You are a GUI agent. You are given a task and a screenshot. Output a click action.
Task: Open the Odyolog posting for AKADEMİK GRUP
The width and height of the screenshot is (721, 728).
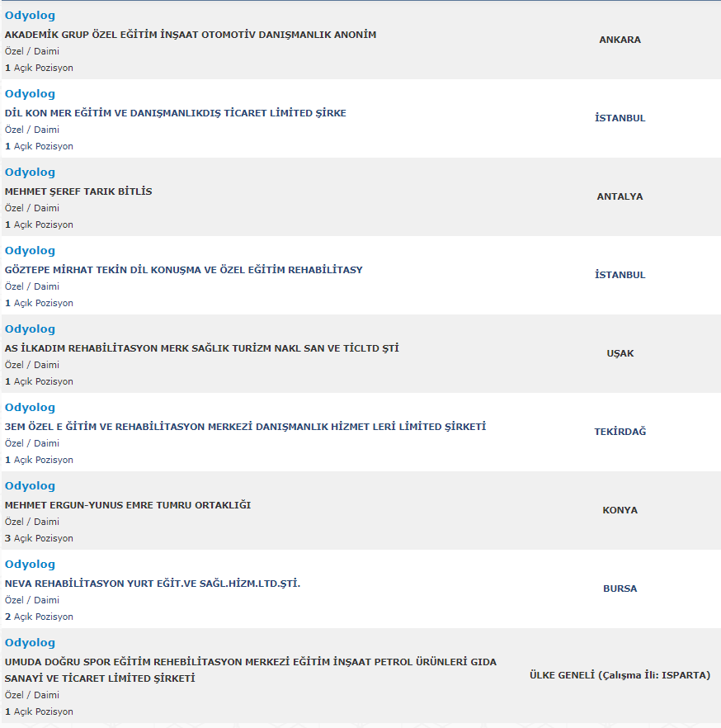coord(30,16)
